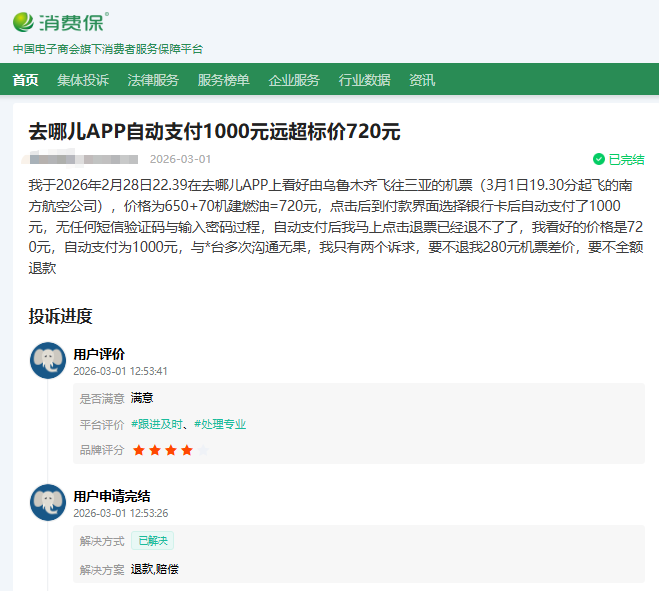
Task: Click the elephant avatar beside 用户评价
Action: coord(48,361)
